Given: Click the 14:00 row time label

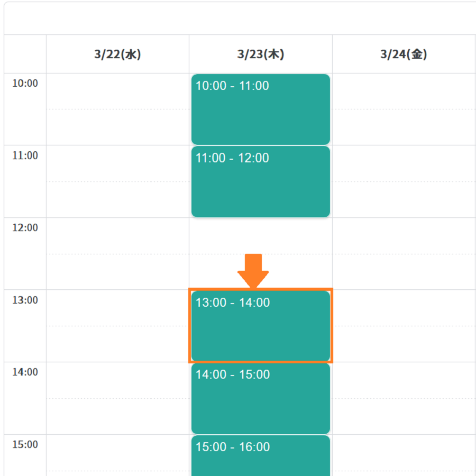Looking at the screenshot, I should [25, 372].
